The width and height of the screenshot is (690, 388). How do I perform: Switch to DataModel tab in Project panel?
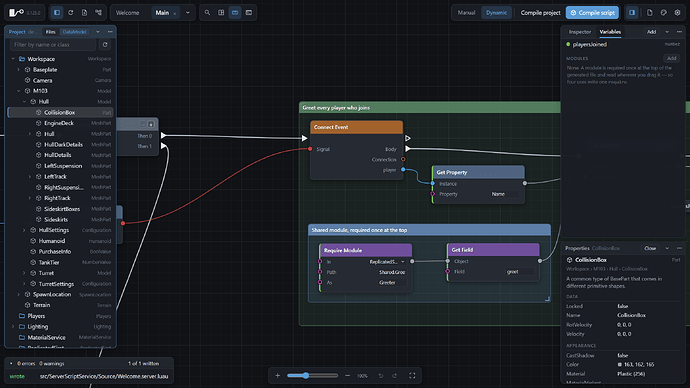click(x=74, y=32)
